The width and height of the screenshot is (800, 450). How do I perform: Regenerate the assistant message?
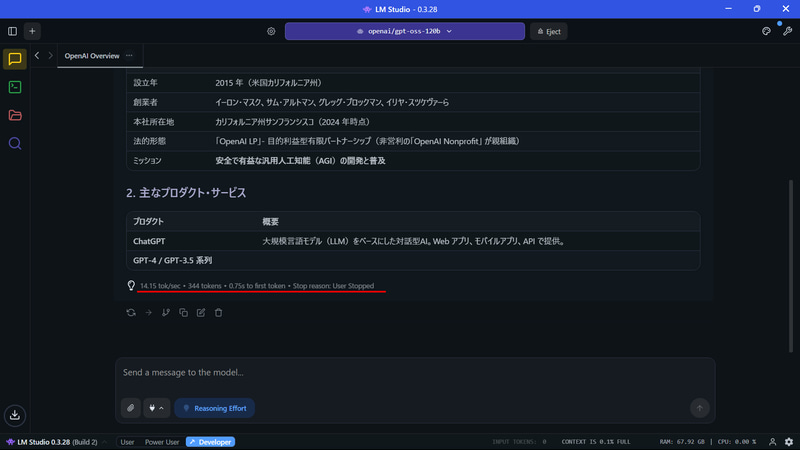(x=131, y=313)
